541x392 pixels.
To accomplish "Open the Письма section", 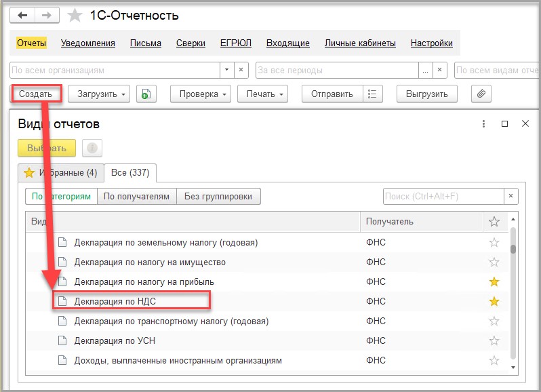I will click(146, 43).
